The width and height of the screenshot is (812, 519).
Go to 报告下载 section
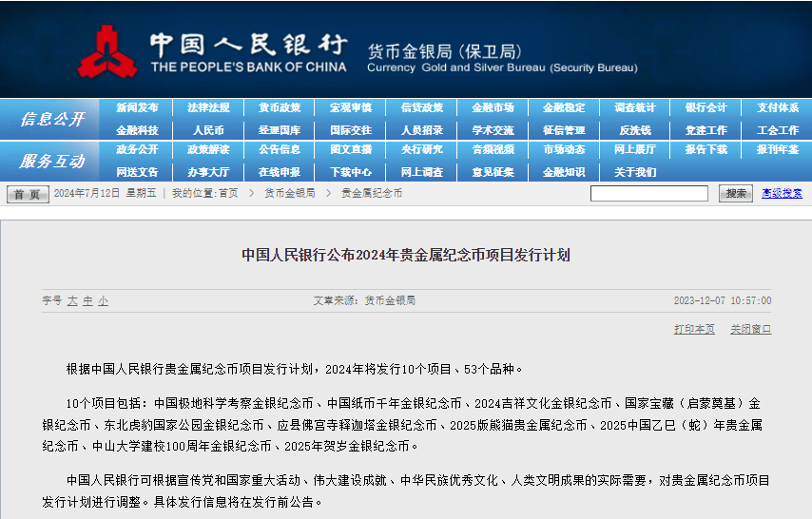click(706, 149)
